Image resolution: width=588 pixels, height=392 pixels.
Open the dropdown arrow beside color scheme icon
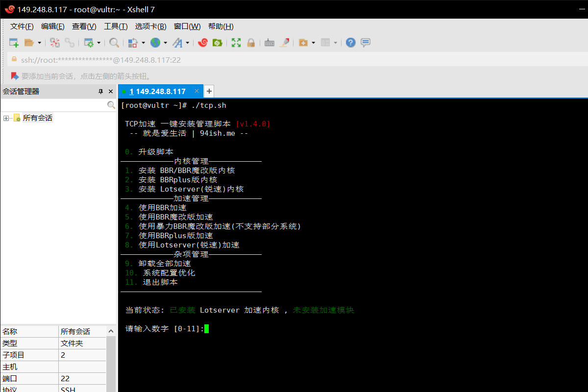pos(143,43)
